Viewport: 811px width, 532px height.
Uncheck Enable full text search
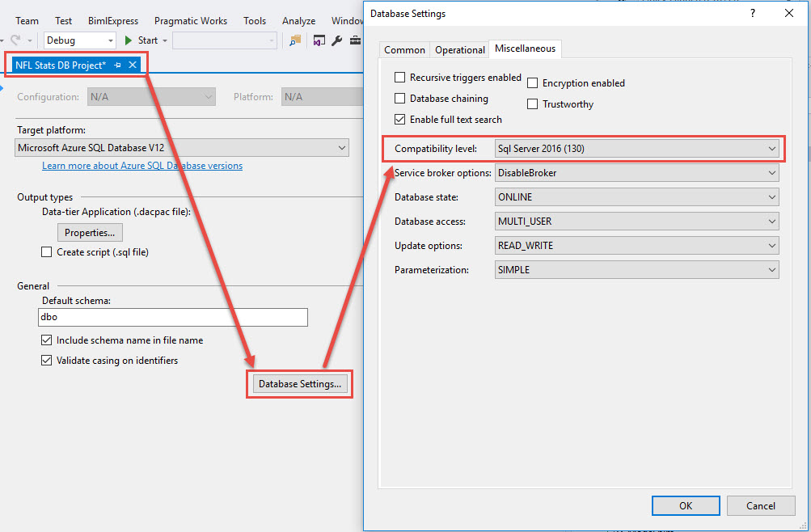pos(399,119)
